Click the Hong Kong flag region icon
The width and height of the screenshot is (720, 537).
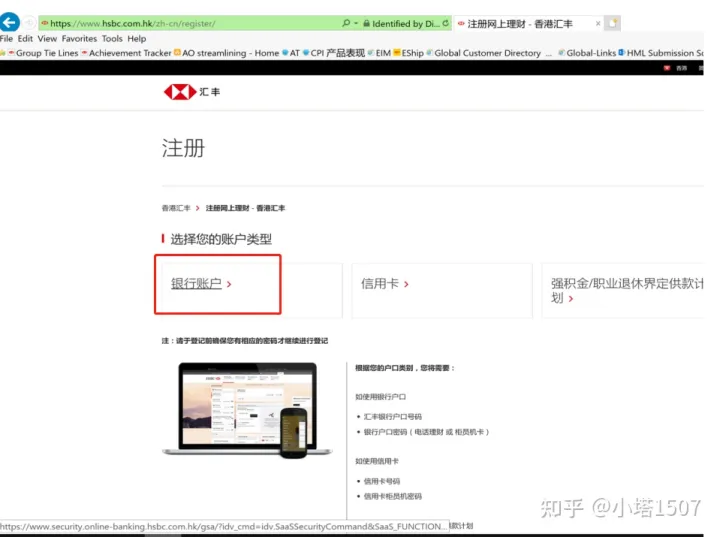[x=667, y=68]
